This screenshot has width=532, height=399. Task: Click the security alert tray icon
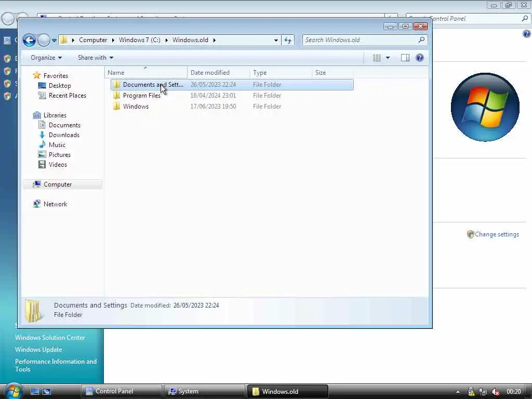471,392
